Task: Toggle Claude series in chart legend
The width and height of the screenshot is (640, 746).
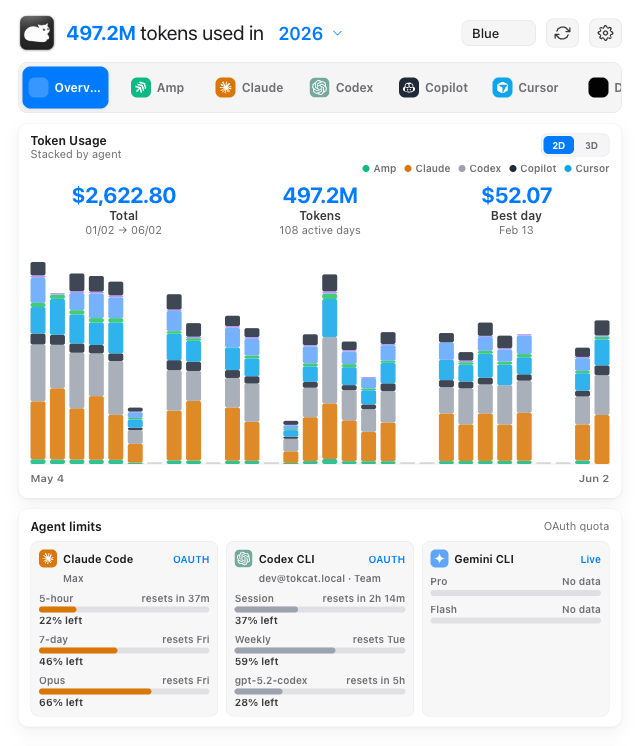Action: coord(427,168)
